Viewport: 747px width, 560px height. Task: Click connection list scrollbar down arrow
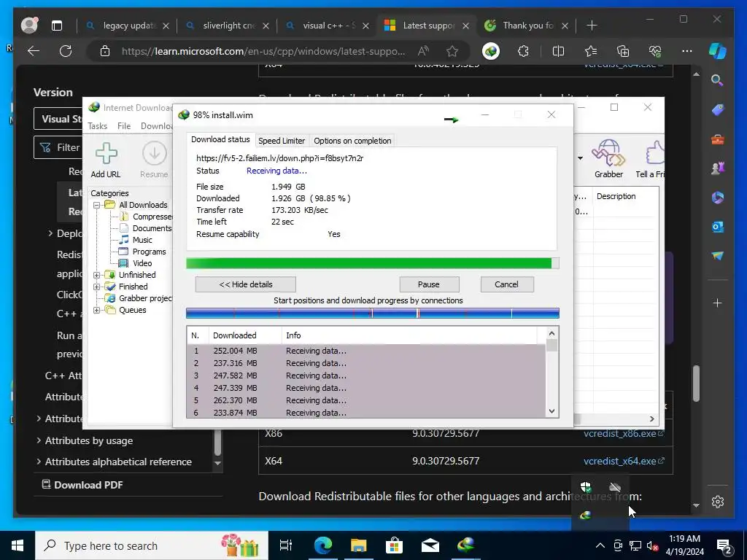(x=551, y=411)
